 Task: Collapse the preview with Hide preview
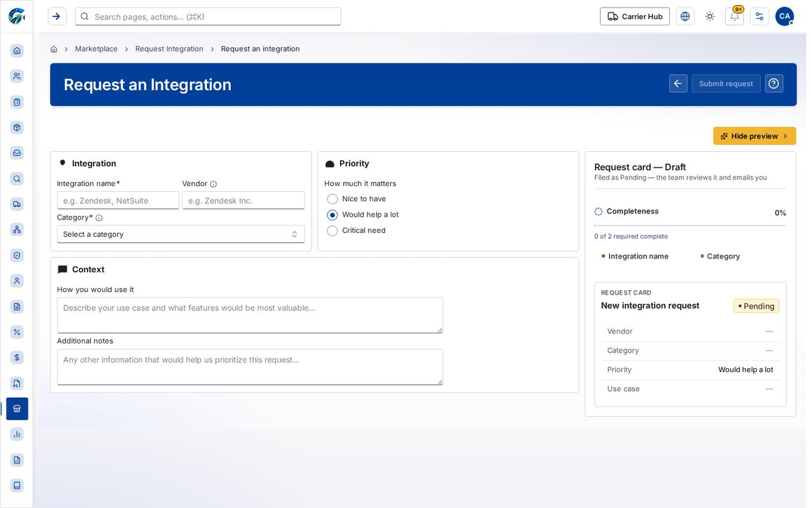point(754,136)
